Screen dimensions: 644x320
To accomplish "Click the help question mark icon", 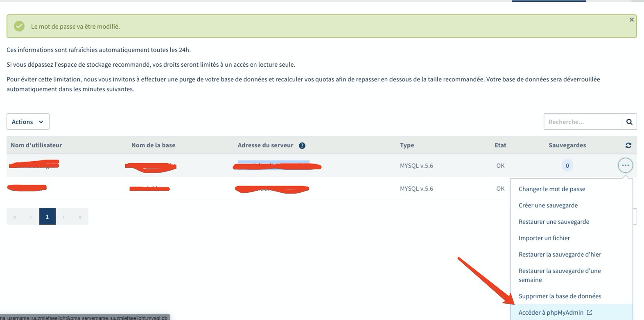I will click(302, 146).
